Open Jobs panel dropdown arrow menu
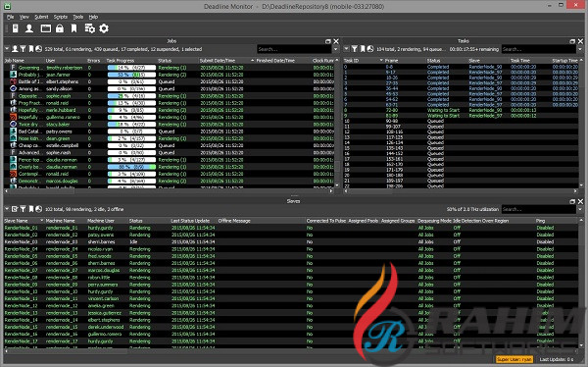This screenshot has width=588, height=367. click(7, 49)
